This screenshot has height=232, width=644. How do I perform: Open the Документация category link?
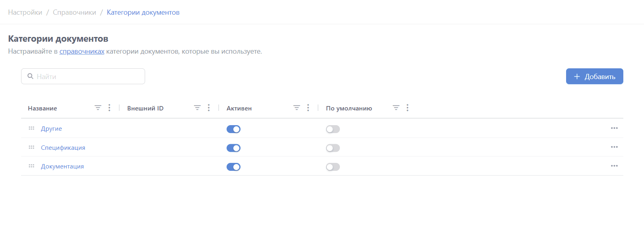pos(62,166)
